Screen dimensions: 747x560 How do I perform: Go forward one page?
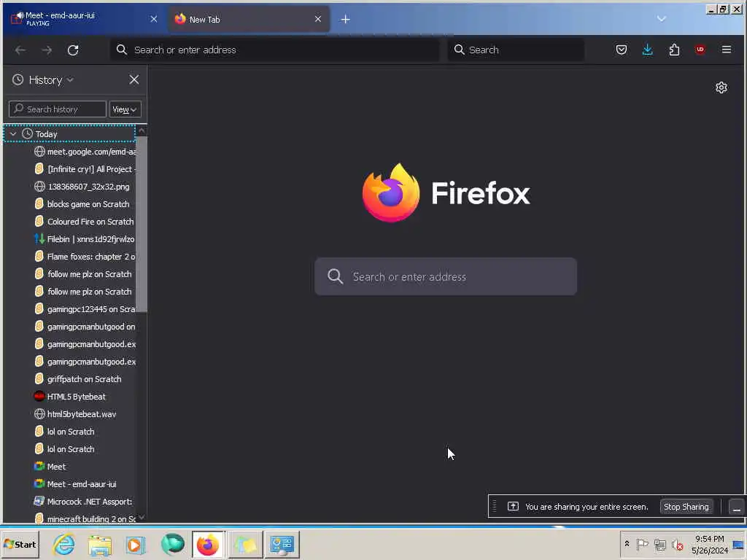(x=47, y=50)
